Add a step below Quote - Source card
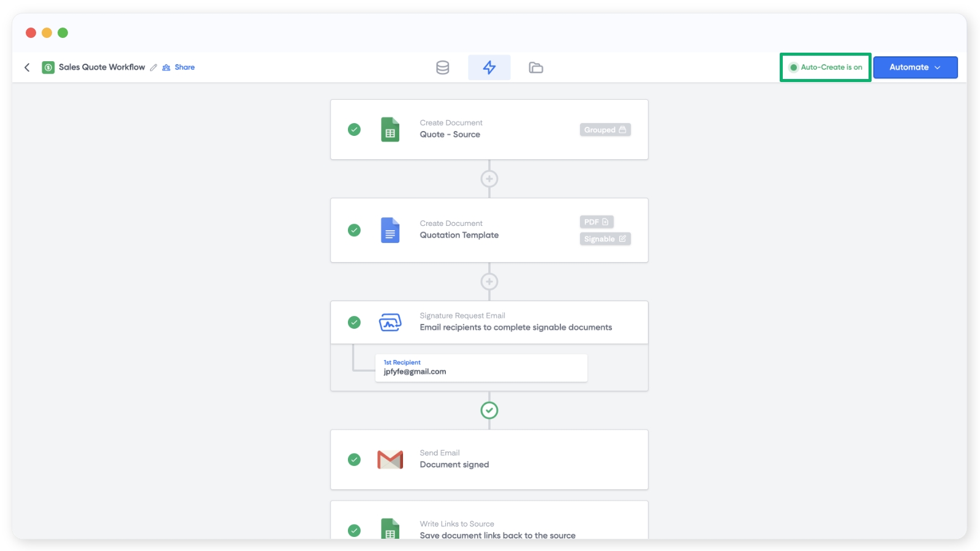 [489, 179]
